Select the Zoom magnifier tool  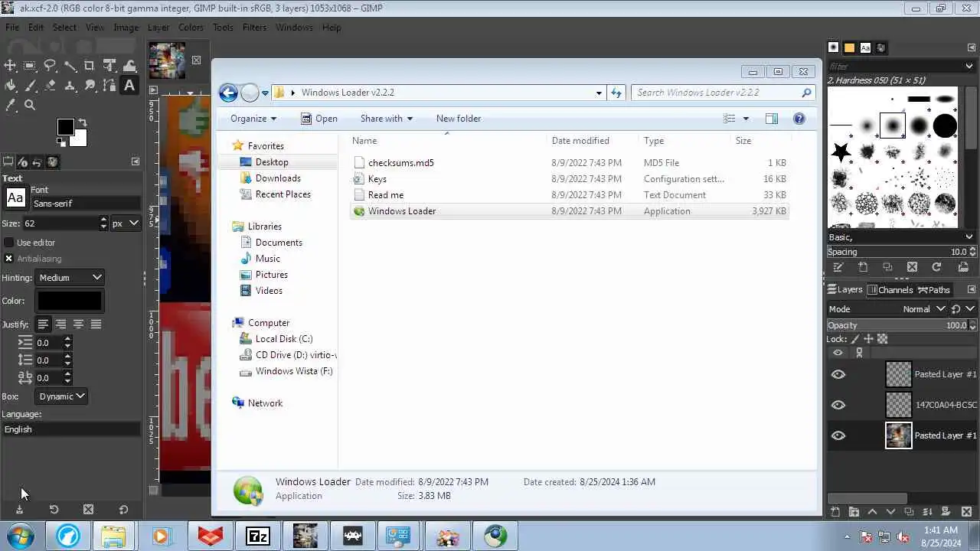30,106
